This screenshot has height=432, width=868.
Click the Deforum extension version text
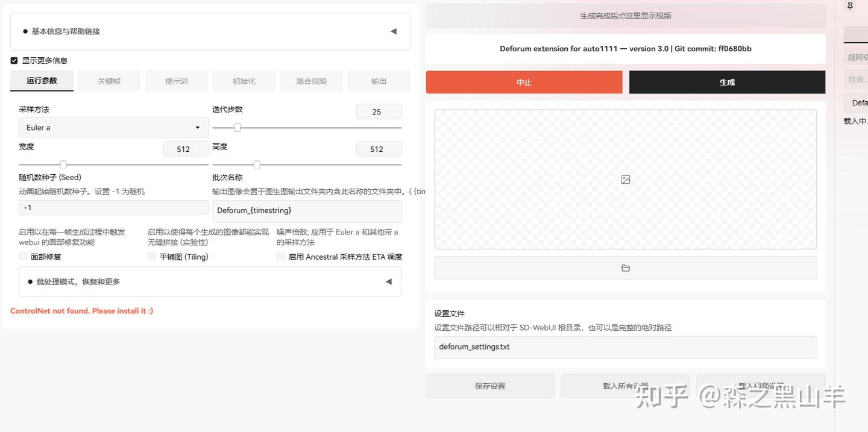click(626, 49)
